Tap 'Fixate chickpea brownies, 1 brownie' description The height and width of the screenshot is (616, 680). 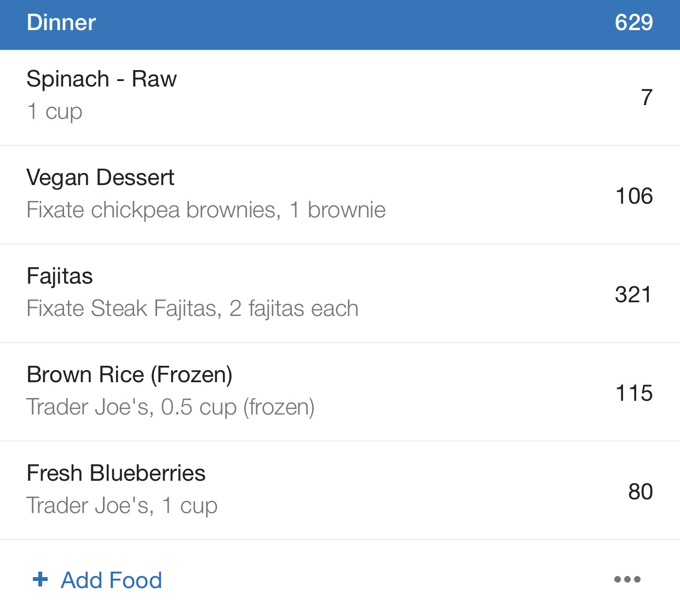point(206,210)
